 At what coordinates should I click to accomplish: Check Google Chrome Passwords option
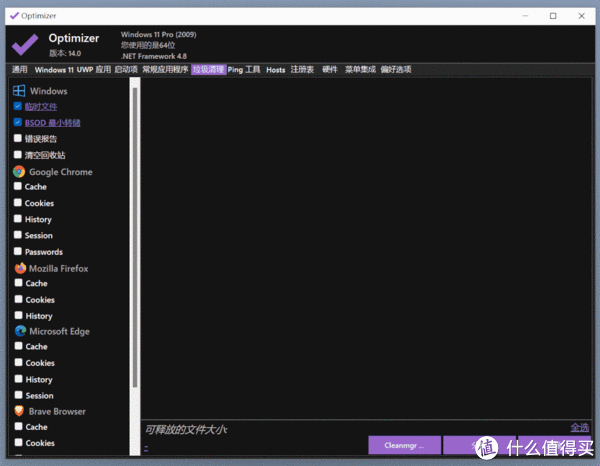coord(18,251)
